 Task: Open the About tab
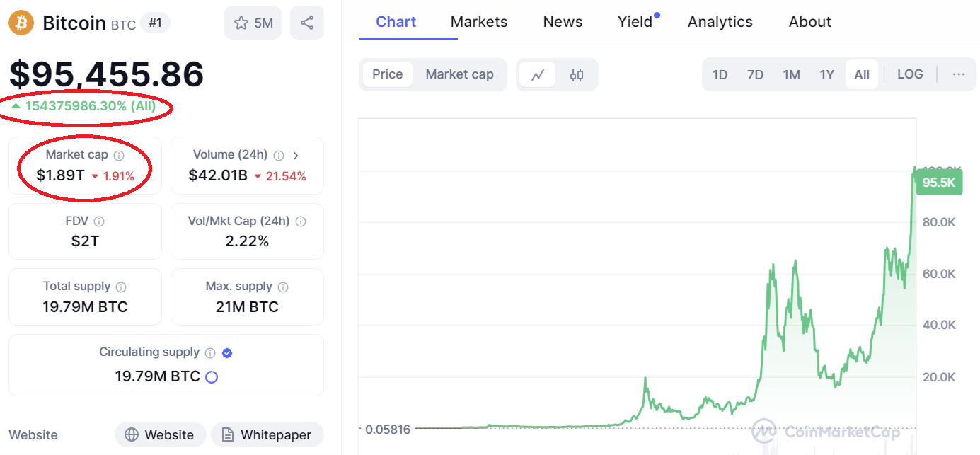point(810,22)
